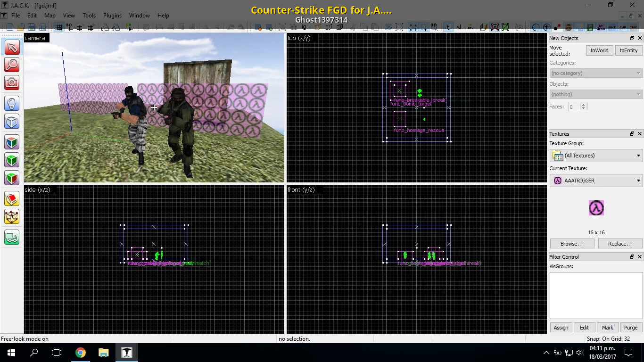Open File Explorer from the taskbar
Image resolution: width=644 pixels, height=362 pixels.
103,353
